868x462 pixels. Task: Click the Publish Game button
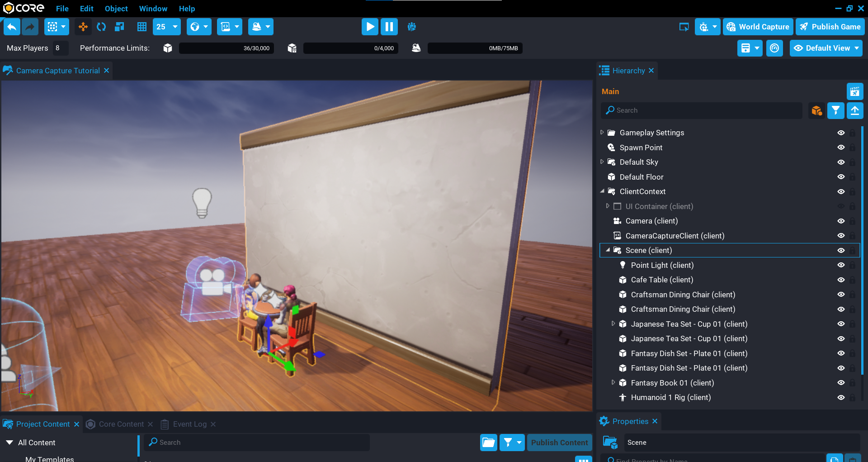point(830,27)
